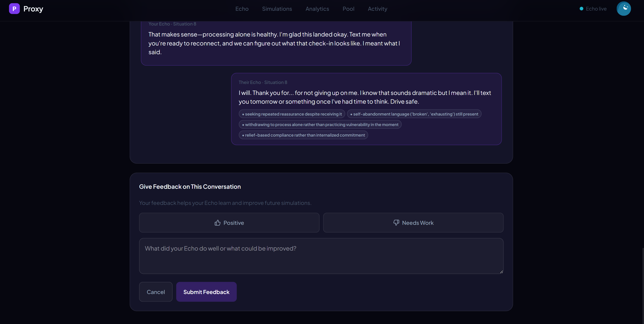Click the 'self-abandonment language' tag
644x324 pixels.
click(414, 114)
